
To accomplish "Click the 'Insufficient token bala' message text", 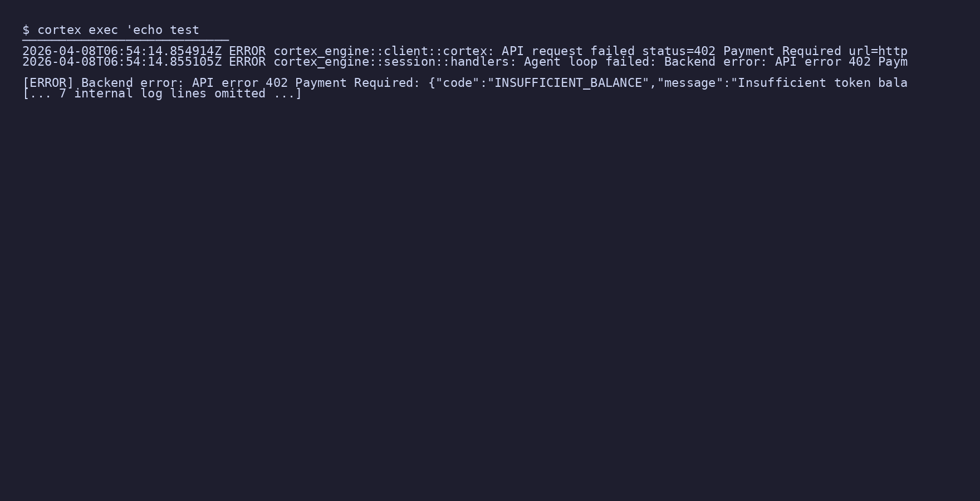I will (822, 83).
